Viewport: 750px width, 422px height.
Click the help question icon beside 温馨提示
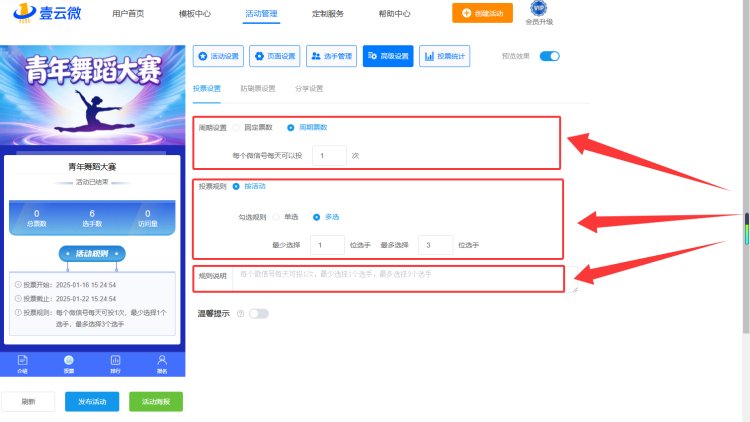(x=241, y=314)
